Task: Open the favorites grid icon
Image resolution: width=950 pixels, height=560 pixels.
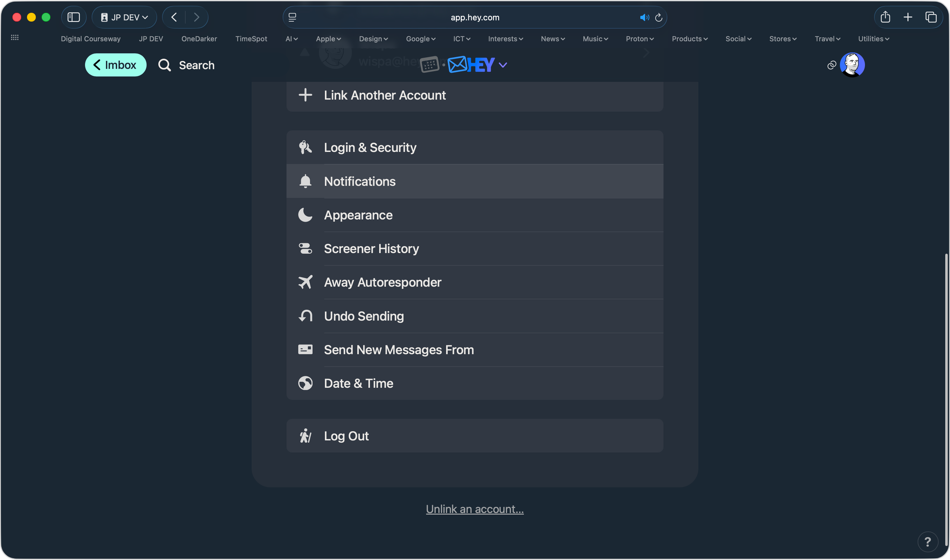Action: 15,37
